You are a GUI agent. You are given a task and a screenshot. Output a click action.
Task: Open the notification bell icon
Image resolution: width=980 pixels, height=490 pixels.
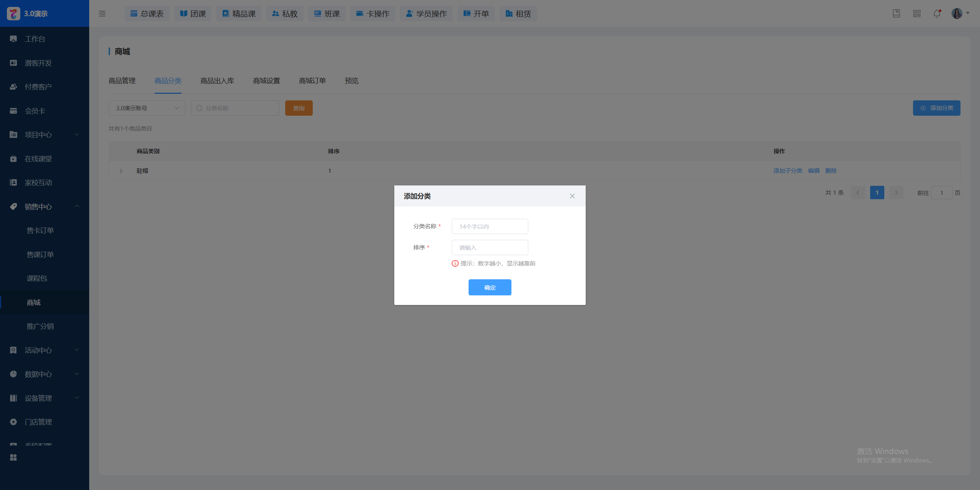937,14
